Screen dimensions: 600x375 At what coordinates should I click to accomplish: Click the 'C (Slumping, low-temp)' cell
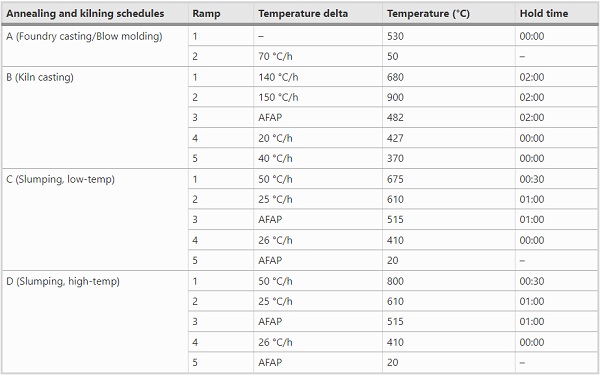point(95,220)
